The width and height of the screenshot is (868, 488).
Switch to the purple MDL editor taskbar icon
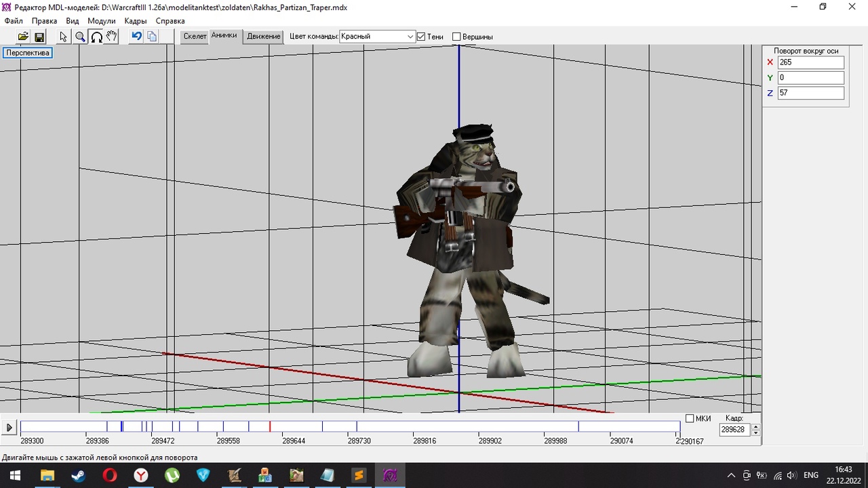pyautogui.click(x=390, y=475)
